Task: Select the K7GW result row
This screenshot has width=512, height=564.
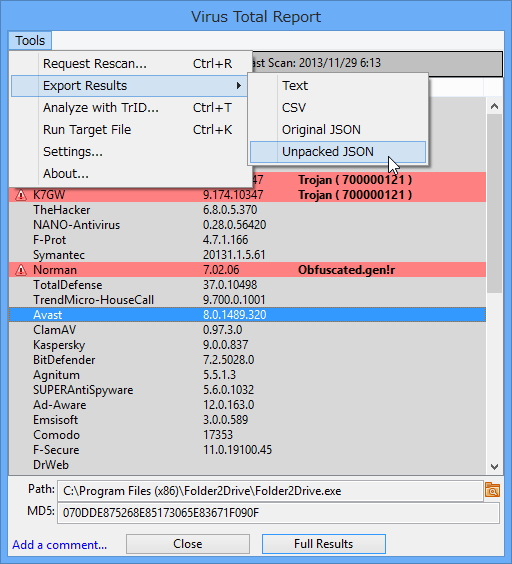Action: [x=247, y=195]
